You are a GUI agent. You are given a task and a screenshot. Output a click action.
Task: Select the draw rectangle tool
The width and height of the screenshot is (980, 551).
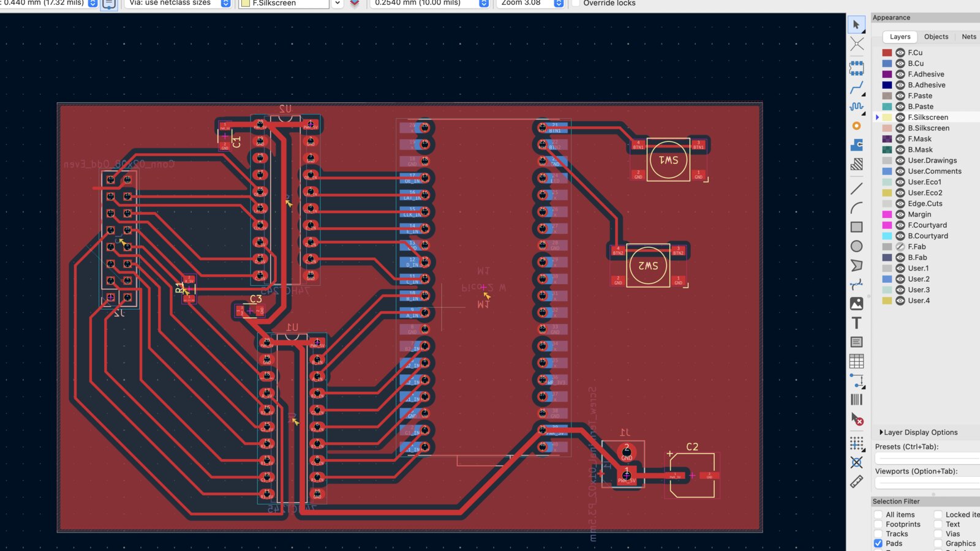856,227
